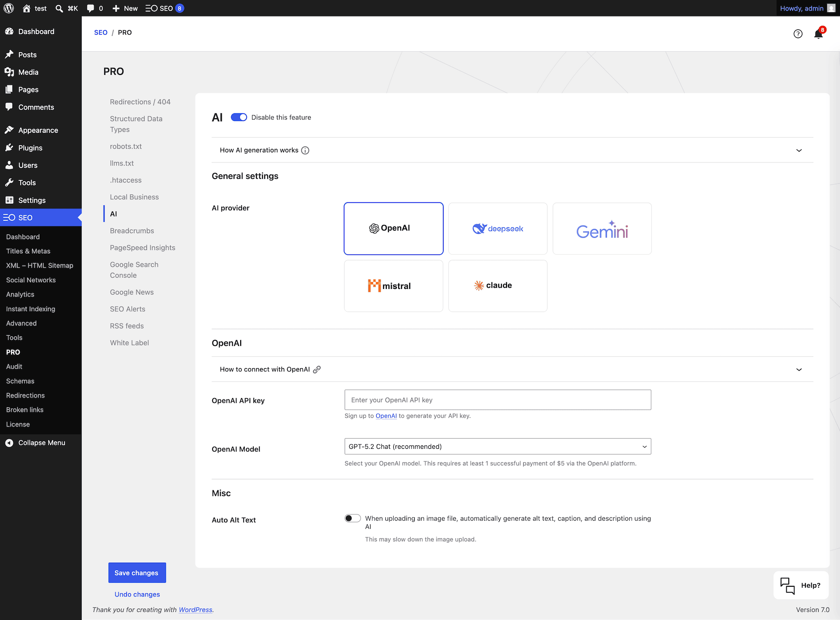Screen dimensions: 840x620
Task: Open Redirections / 404 tab
Action: (140, 102)
